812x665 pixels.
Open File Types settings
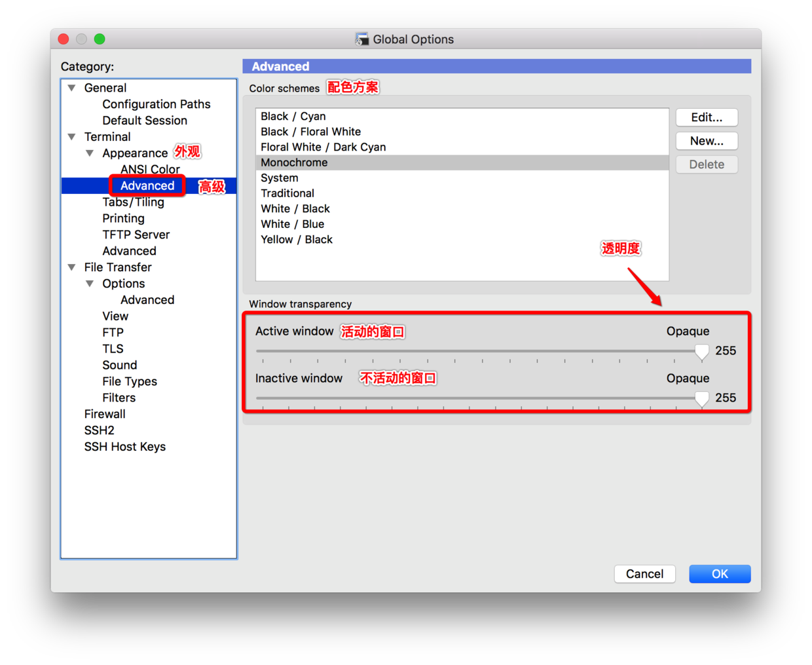point(130,381)
